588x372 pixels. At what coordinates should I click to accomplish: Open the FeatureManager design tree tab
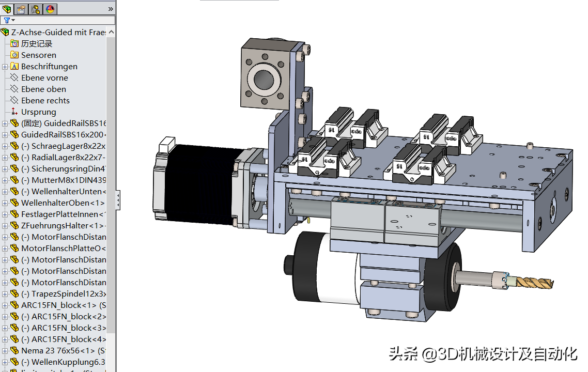7,9
